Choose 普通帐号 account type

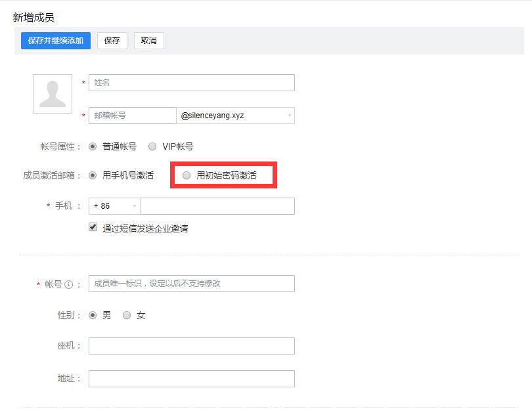pos(92,146)
